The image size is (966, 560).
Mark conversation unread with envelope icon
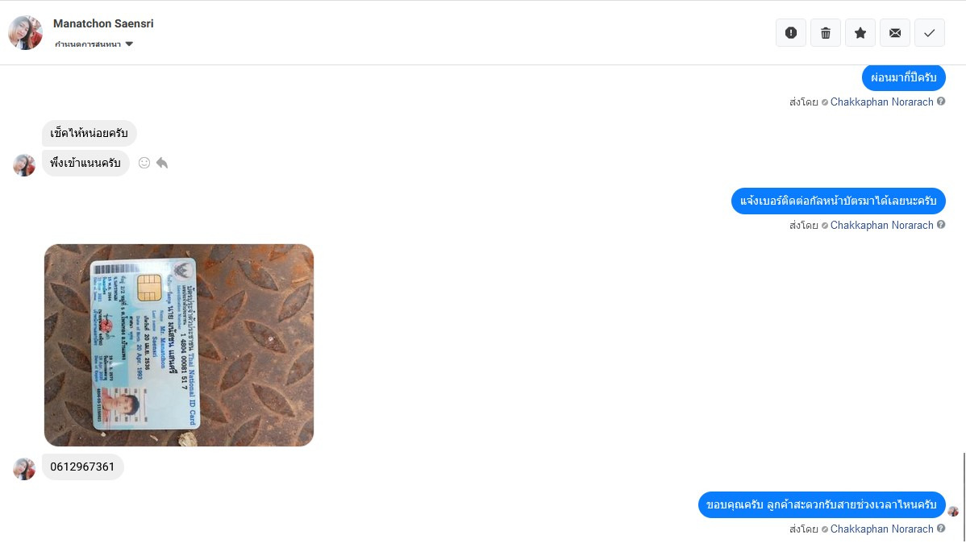click(895, 32)
